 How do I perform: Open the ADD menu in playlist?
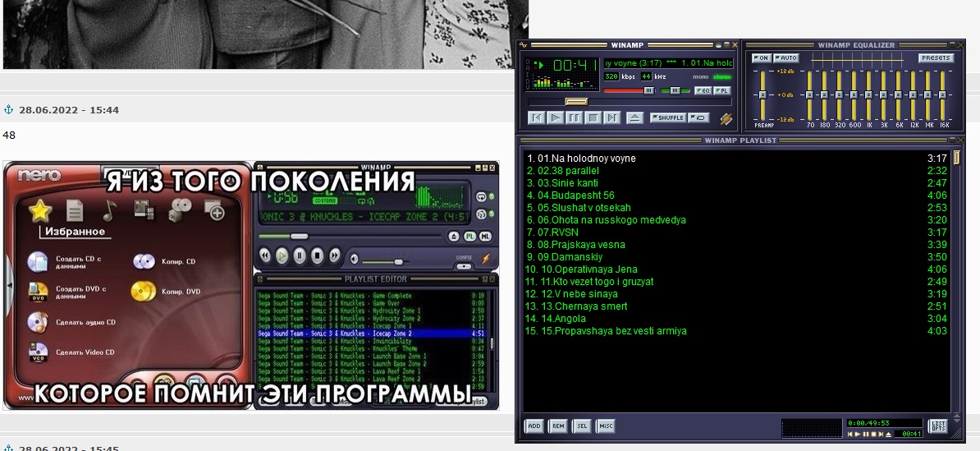pos(534,426)
